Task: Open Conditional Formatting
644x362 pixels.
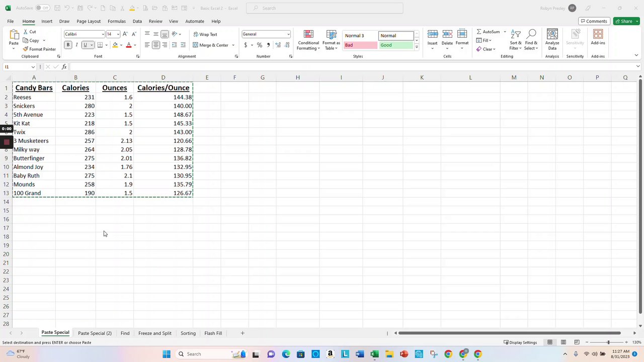Action: tap(308, 40)
